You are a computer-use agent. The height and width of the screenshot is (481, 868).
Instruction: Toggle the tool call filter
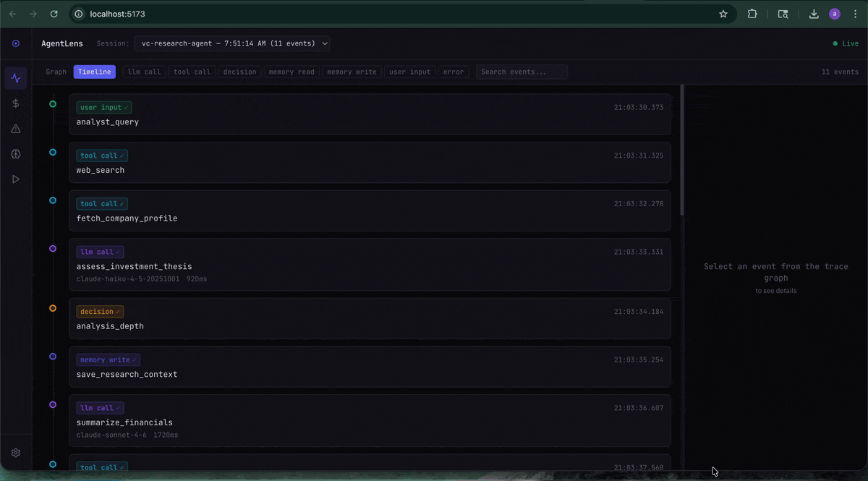[192, 72]
